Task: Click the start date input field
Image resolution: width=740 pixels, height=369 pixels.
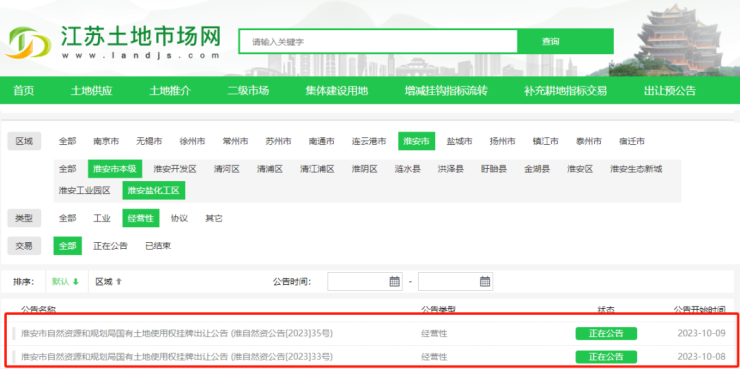Action: click(x=365, y=282)
